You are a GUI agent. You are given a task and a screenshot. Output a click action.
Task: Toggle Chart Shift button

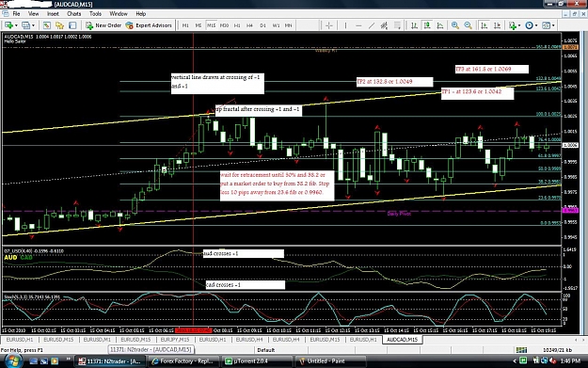(x=498, y=25)
